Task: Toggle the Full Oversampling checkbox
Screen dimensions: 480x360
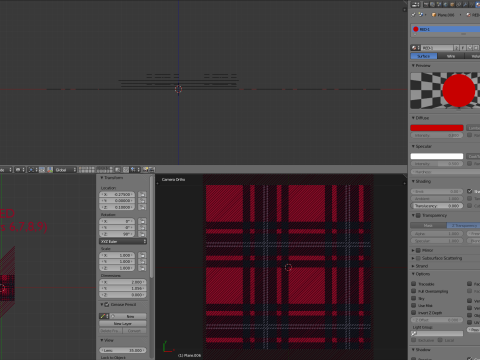Action: coord(414,291)
